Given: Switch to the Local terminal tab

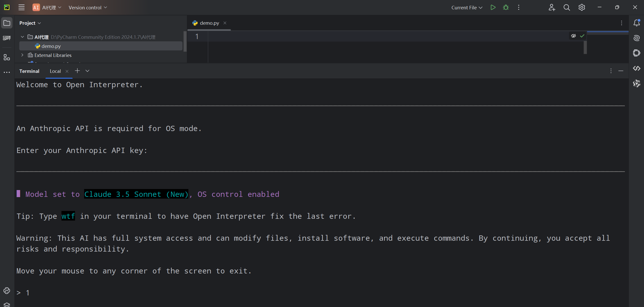Looking at the screenshot, I should coord(55,71).
